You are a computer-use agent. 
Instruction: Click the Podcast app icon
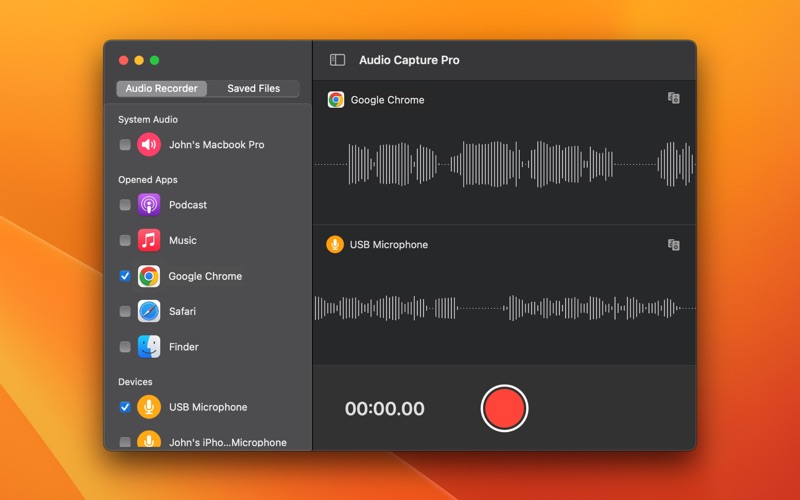tap(149, 205)
